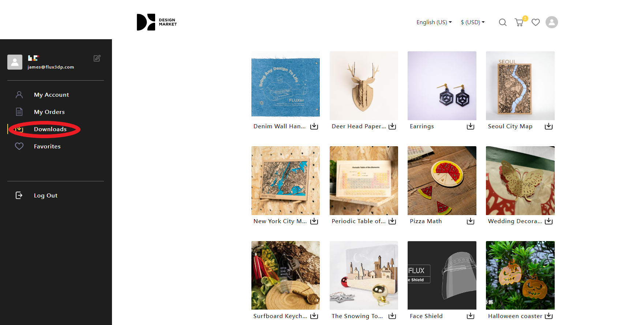Screen dimensions: 644x325
Task: Download the Seoul City Map file
Action: click(x=548, y=126)
